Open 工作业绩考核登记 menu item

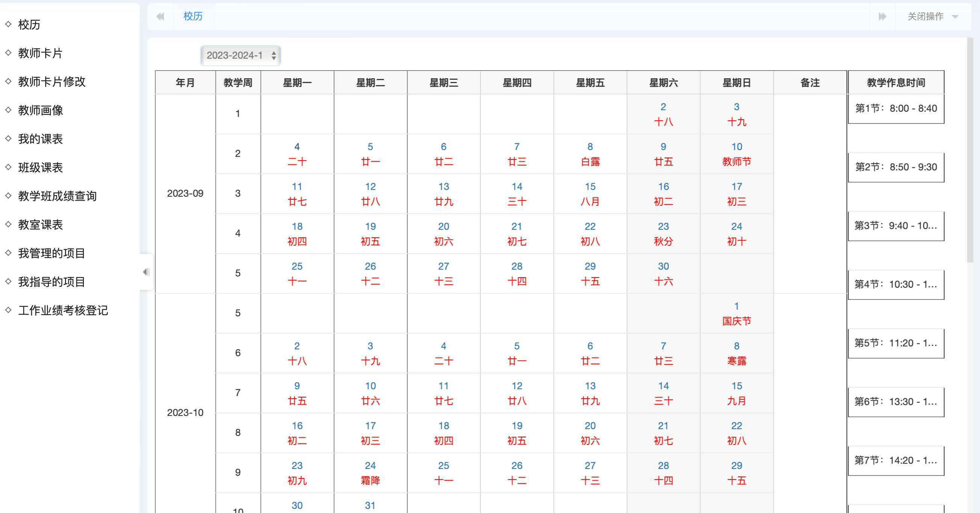click(63, 310)
